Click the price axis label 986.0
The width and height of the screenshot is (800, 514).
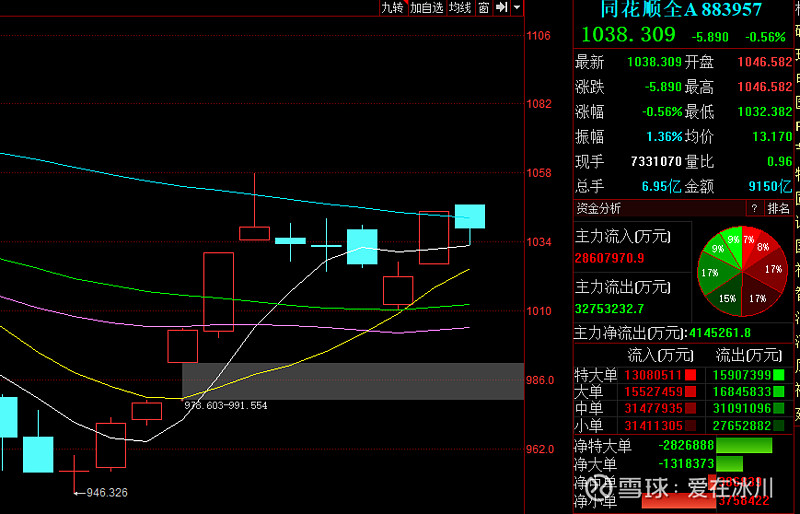(x=541, y=380)
